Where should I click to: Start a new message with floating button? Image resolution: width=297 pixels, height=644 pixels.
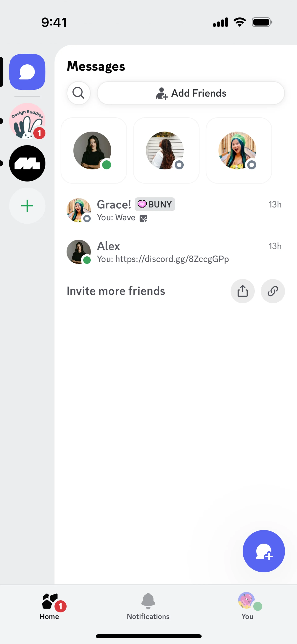point(263,551)
